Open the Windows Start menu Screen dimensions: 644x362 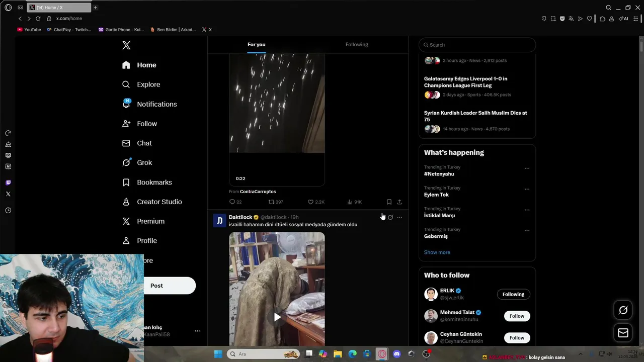point(218,354)
